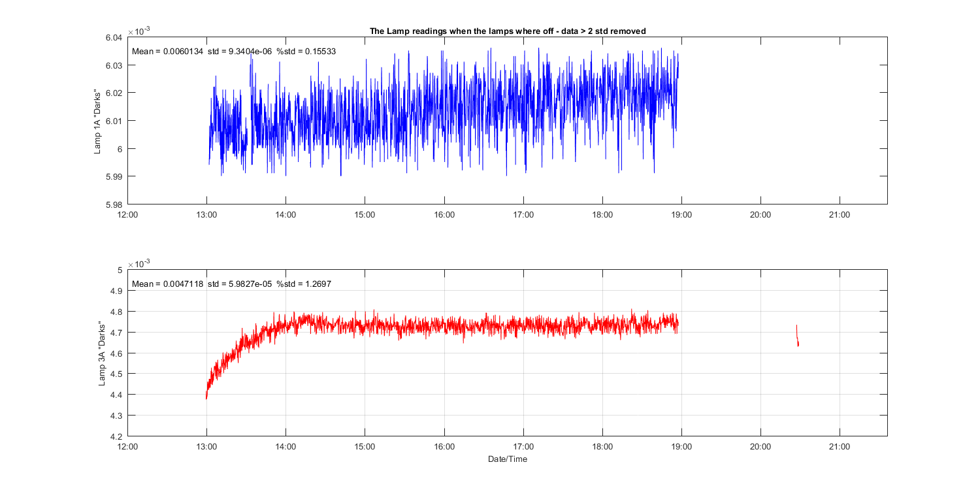The height and width of the screenshot is (490, 980).
Task: Click the 19:00 tick label on top plot
Action: click(681, 214)
